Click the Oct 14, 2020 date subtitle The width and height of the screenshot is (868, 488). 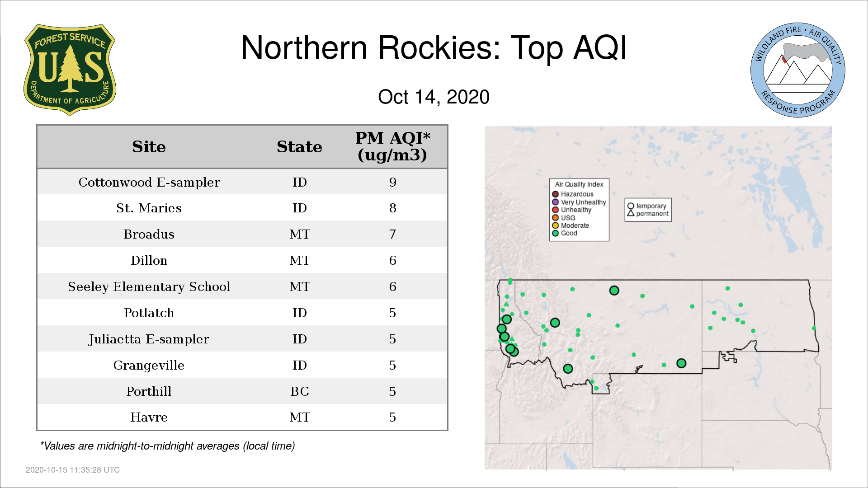(434, 97)
